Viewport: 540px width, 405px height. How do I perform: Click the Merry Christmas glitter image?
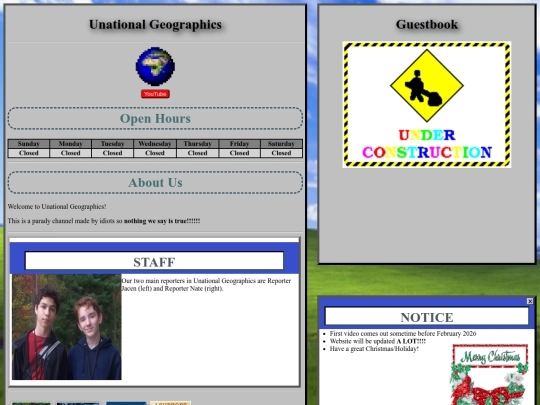(x=489, y=374)
